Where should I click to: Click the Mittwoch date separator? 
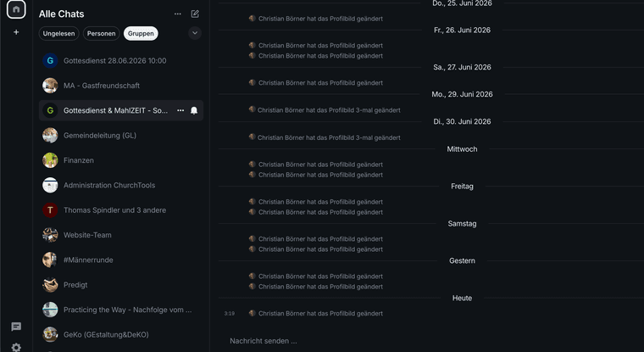(462, 149)
